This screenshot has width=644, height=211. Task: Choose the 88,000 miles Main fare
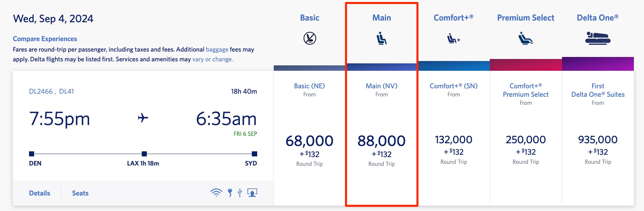tap(381, 141)
